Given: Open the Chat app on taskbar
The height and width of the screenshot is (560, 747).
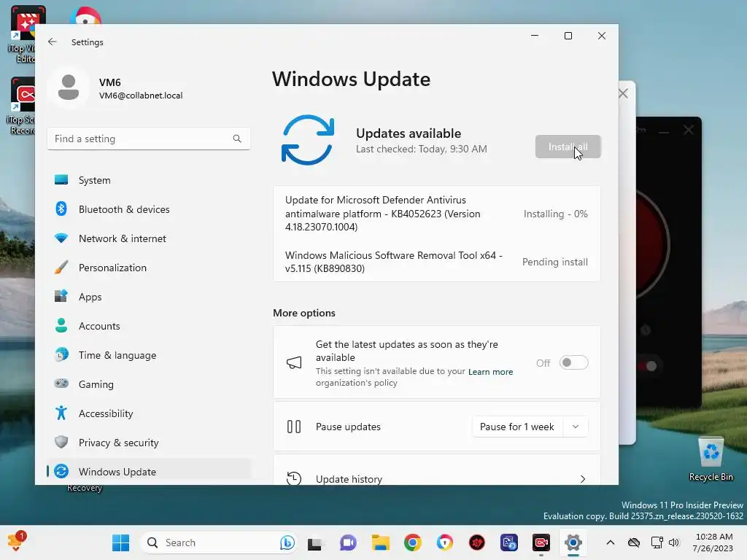Looking at the screenshot, I should point(348,542).
